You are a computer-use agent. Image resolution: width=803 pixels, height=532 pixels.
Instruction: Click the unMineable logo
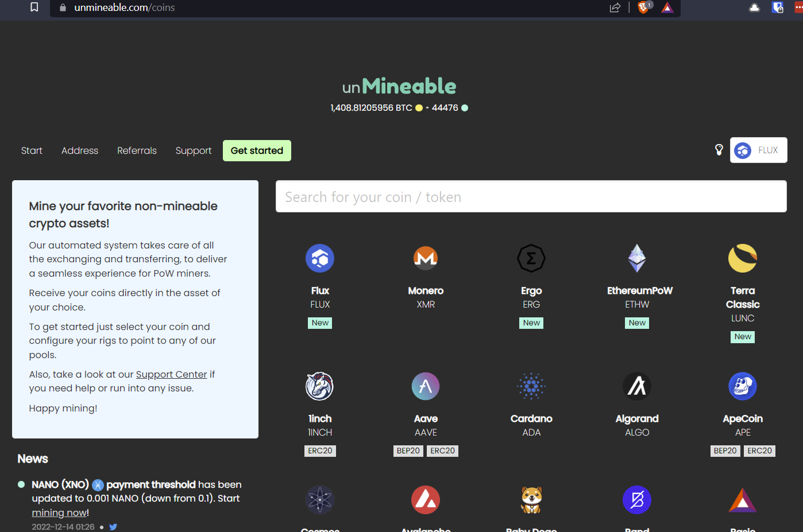(399, 87)
